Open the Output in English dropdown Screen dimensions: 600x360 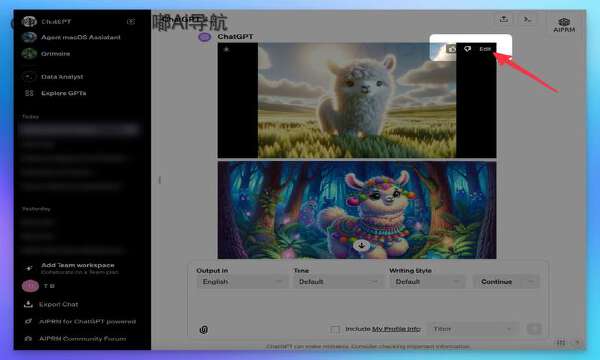coord(242,282)
